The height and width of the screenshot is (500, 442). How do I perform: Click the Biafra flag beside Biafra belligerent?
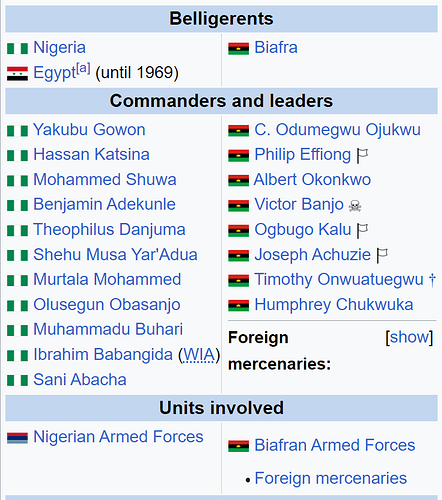(238, 49)
